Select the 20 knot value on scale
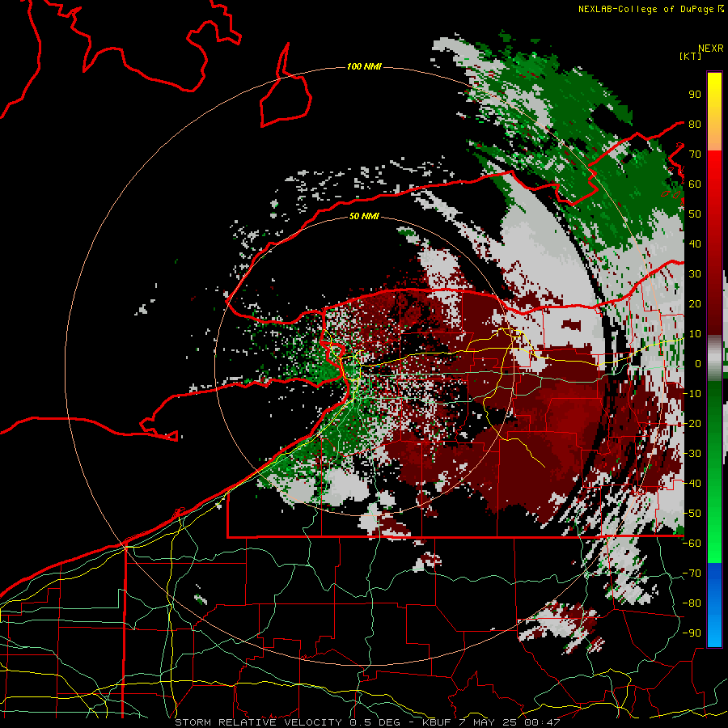Screen dimensions: 728x728 click(x=695, y=304)
